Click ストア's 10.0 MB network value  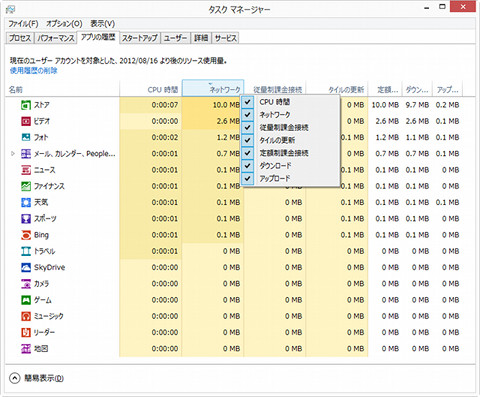pyautogui.click(x=226, y=105)
